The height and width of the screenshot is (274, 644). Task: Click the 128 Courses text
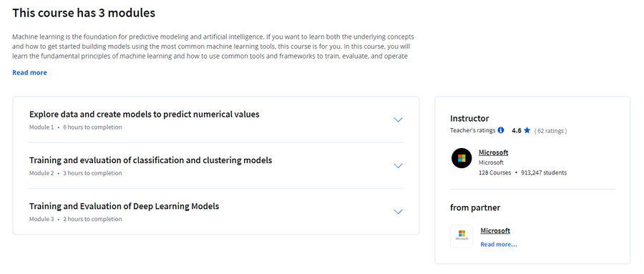(x=495, y=173)
